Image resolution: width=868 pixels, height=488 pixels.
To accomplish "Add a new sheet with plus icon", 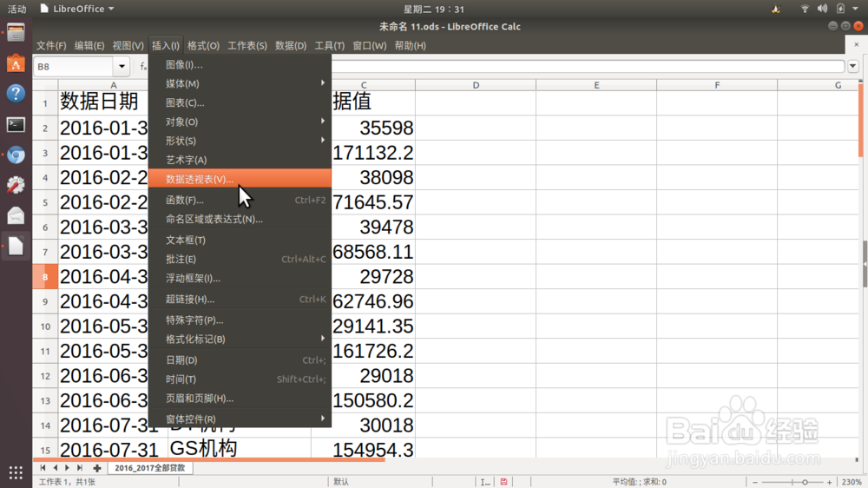I will pos(97,468).
